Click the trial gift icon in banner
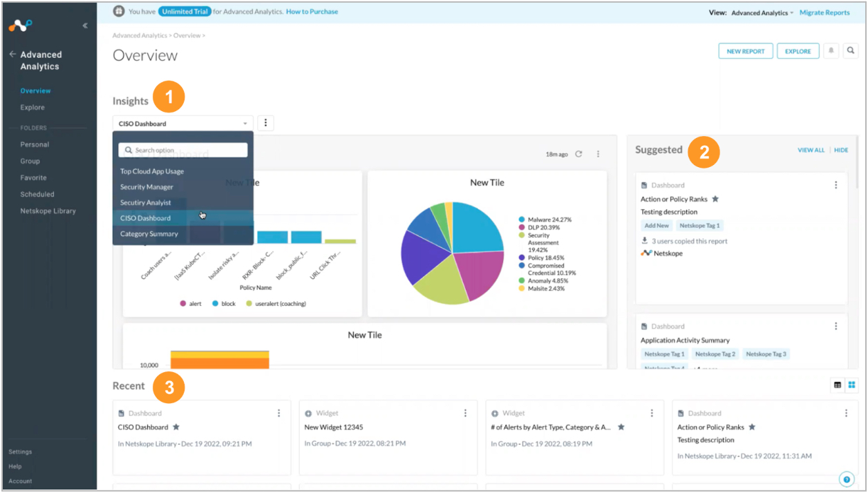 click(x=119, y=12)
